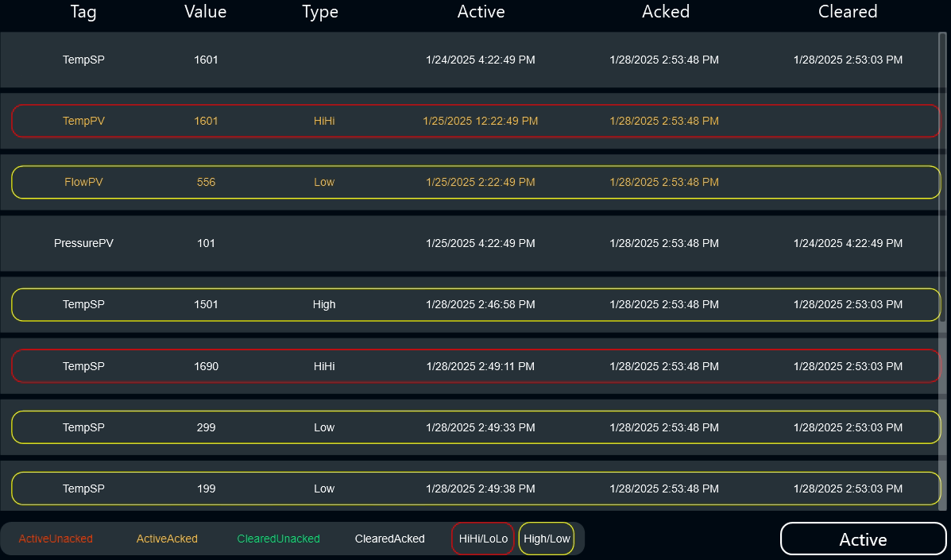Click the value 299 cell
The height and width of the screenshot is (560, 951).
[207, 428]
